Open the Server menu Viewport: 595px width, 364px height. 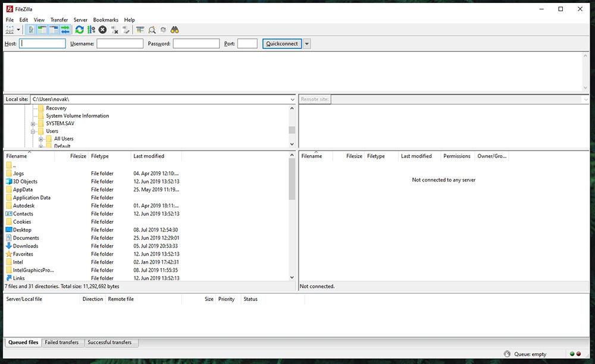point(80,20)
